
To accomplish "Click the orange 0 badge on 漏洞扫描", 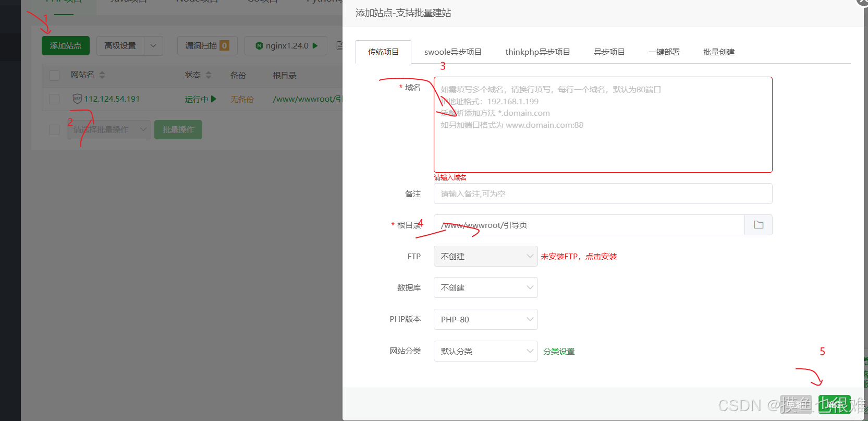I will [x=225, y=46].
